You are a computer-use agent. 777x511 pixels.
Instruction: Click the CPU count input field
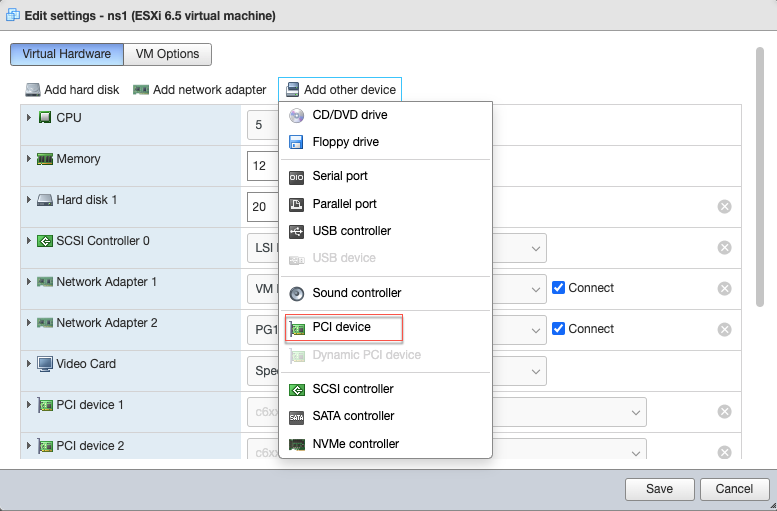coord(263,124)
